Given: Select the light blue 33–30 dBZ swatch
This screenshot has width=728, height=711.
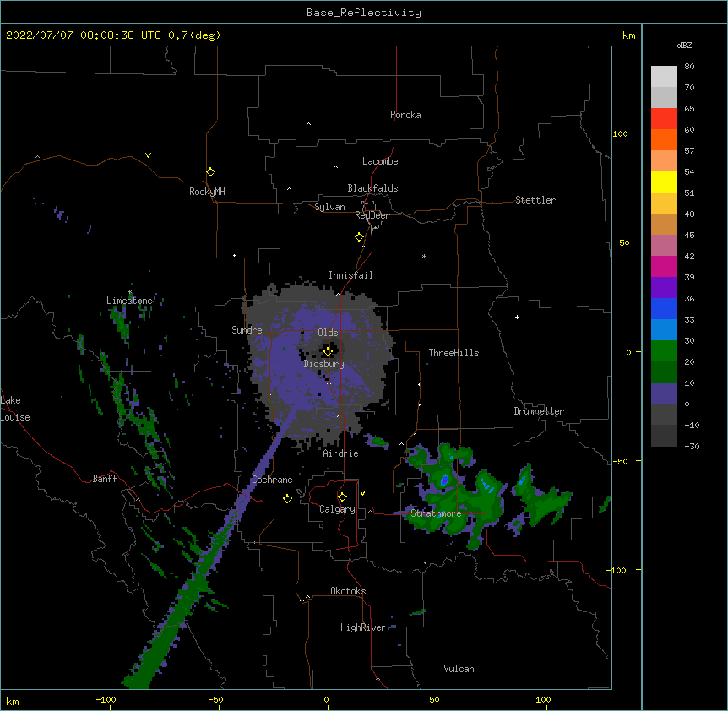Looking at the screenshot, I should click(x=664, y=330).
